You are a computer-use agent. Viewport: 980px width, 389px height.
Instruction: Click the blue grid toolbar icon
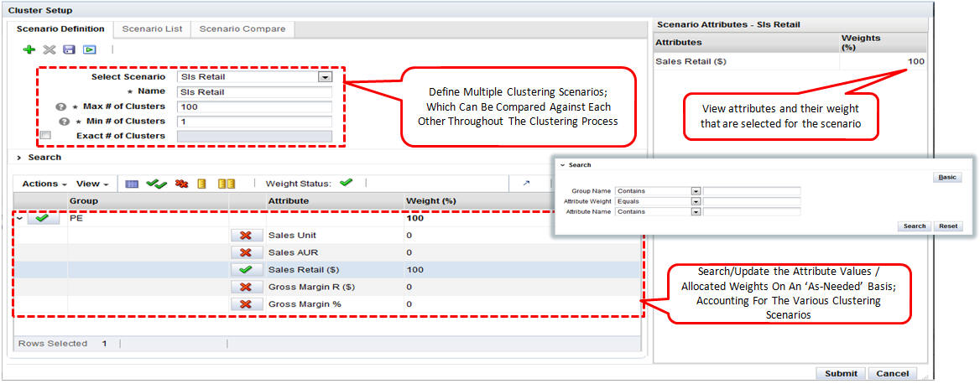coord(132,184)
